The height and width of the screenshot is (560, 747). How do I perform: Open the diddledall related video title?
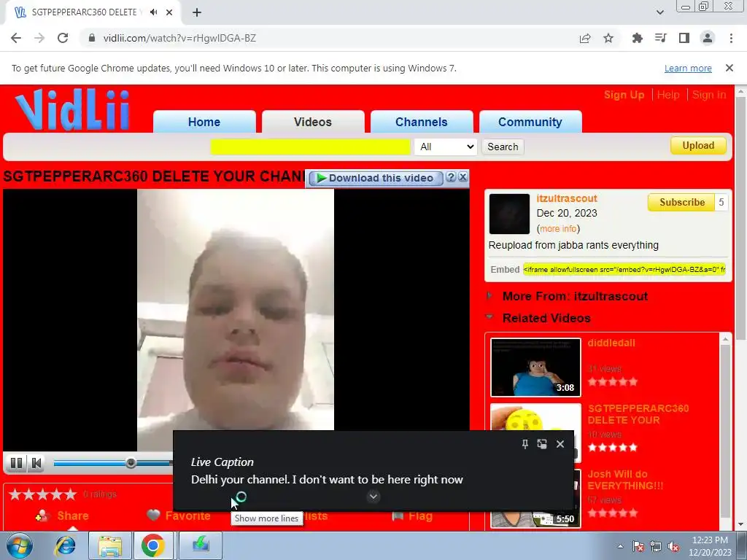click(611, 343)
